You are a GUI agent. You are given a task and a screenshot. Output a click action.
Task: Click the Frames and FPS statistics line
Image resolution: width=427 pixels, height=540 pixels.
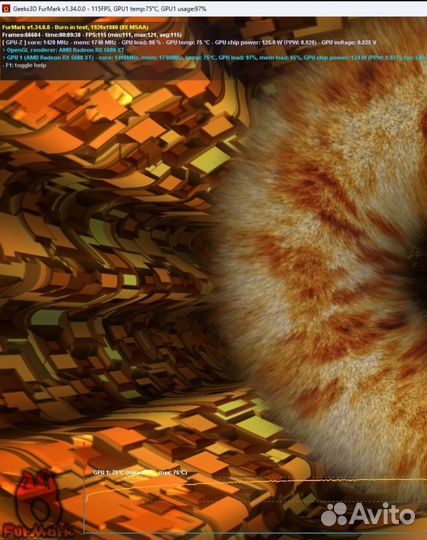92,35
